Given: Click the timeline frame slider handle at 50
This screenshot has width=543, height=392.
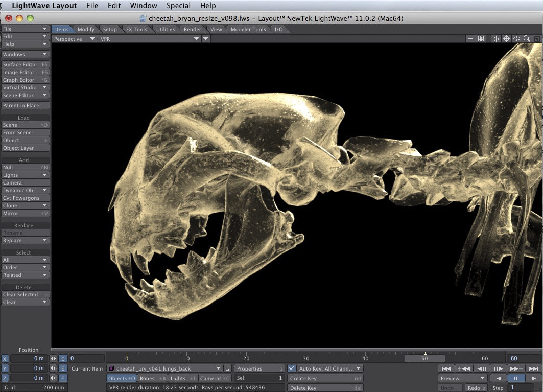Looking at the screenshot, I should click(424, 359).
